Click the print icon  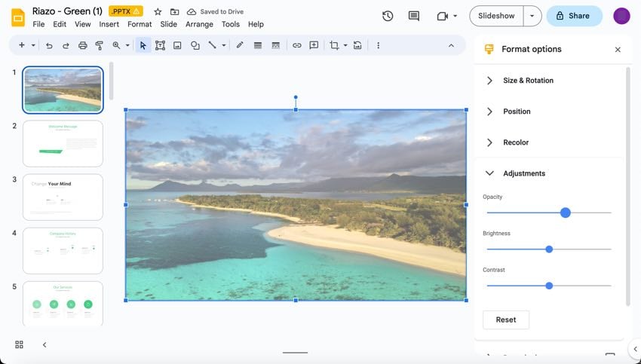point(82,45)
